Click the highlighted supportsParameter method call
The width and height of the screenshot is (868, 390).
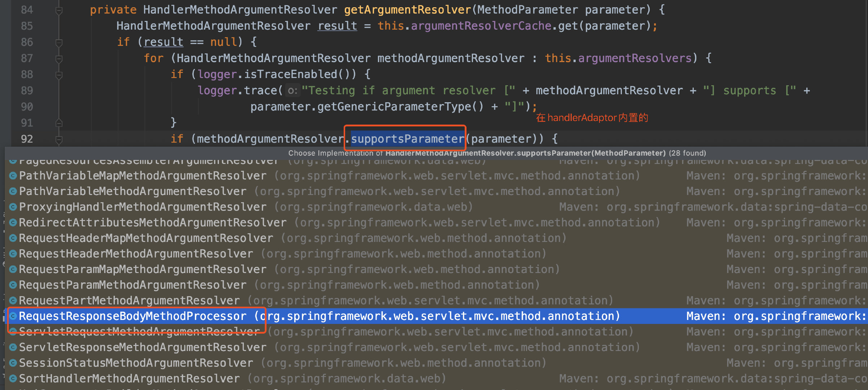[407, 139]
